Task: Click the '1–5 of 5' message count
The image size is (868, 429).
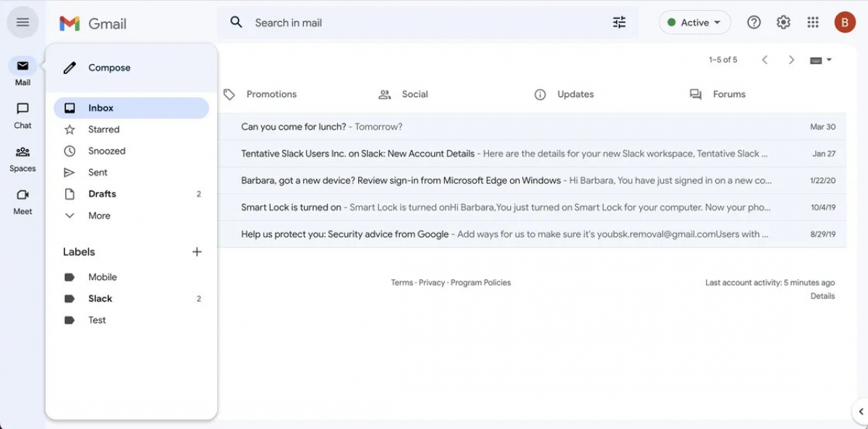Action: pyautogui.click(x=723, y=60)
